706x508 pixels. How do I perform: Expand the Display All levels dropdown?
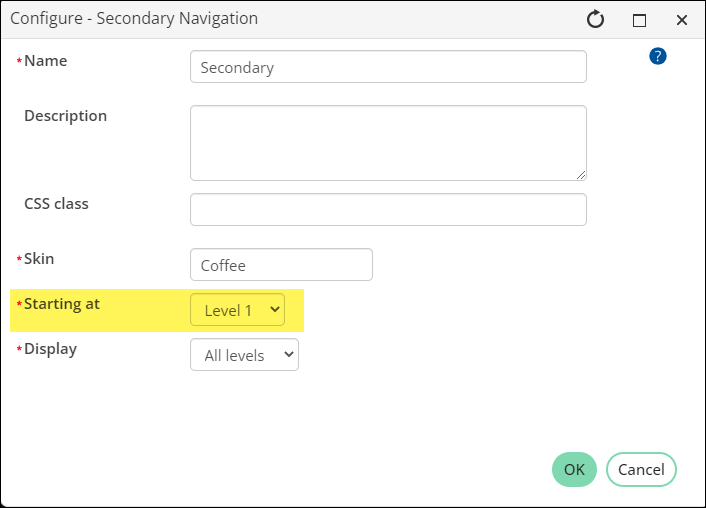pos(244,355)
